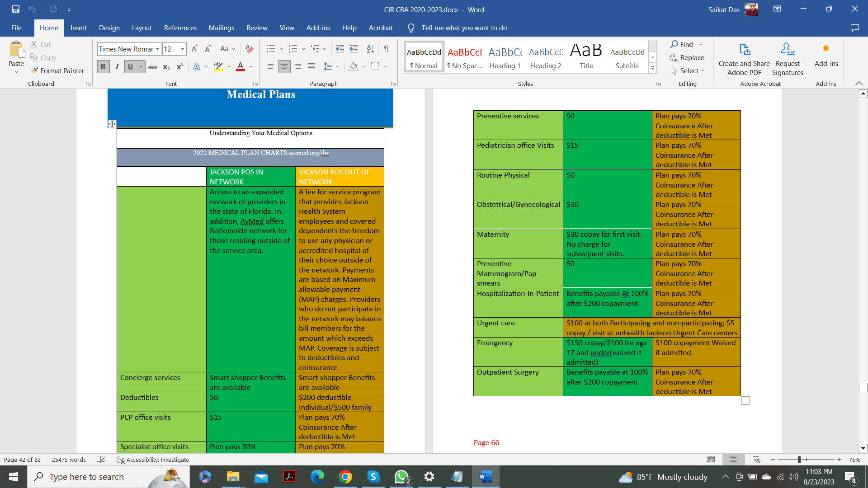Apply strikethrough formatting
This screenshot has width=868, height=488.
point(153,67)
